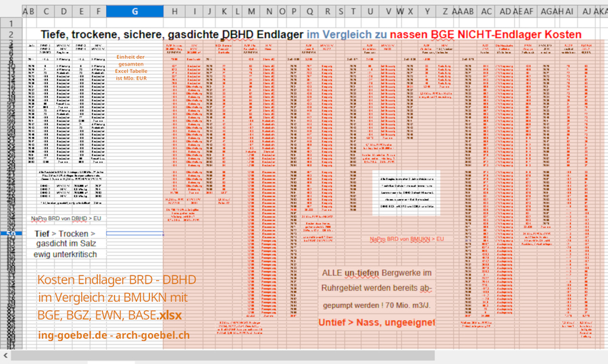The image size is (608, 364).
Task: Select column C header
Action: coord(46,11)
